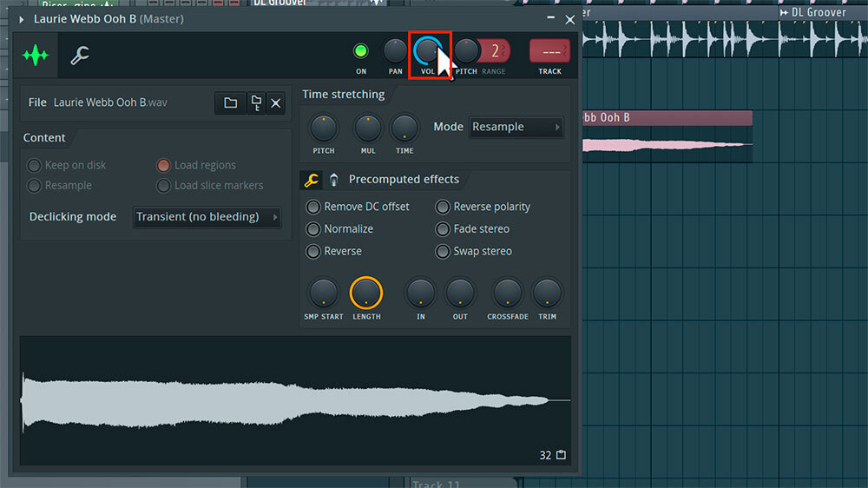
Task: Click the Content section title
Action: (44, 137)
